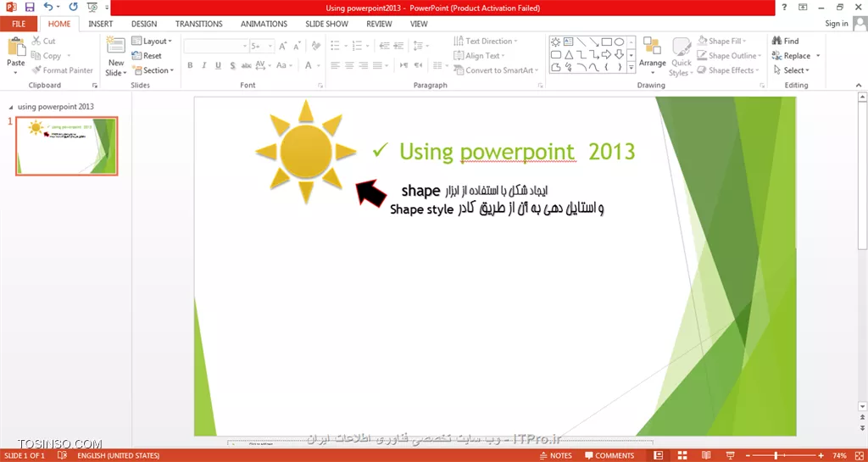Switch to Reading View in status bar
The width and height of the screenshot is (868, 462).
(x=706, y=455)
